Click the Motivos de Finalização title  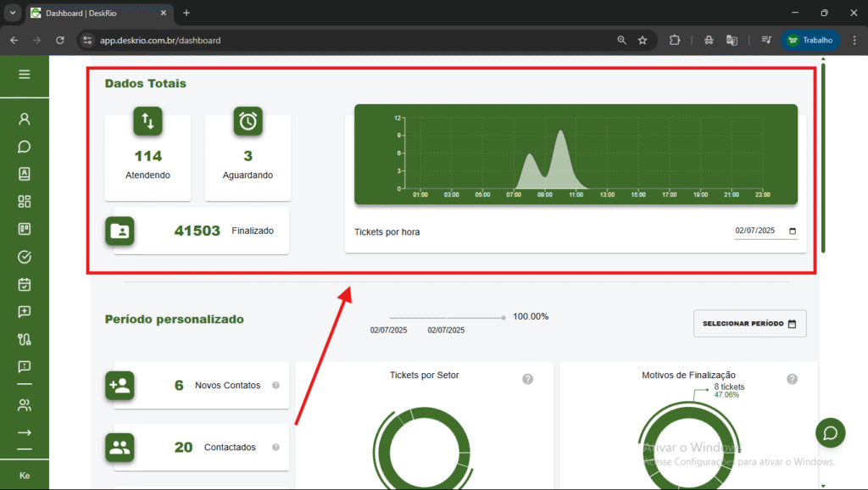(688, 376)
